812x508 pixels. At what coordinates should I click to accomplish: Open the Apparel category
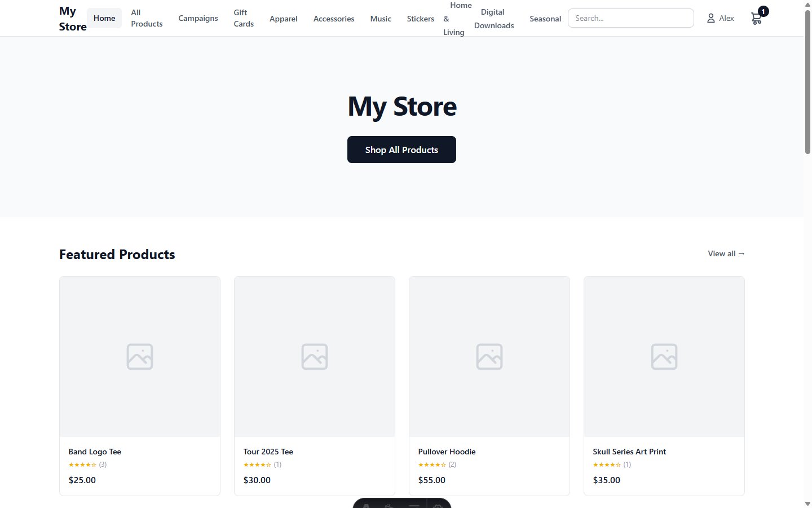point(283,18)
